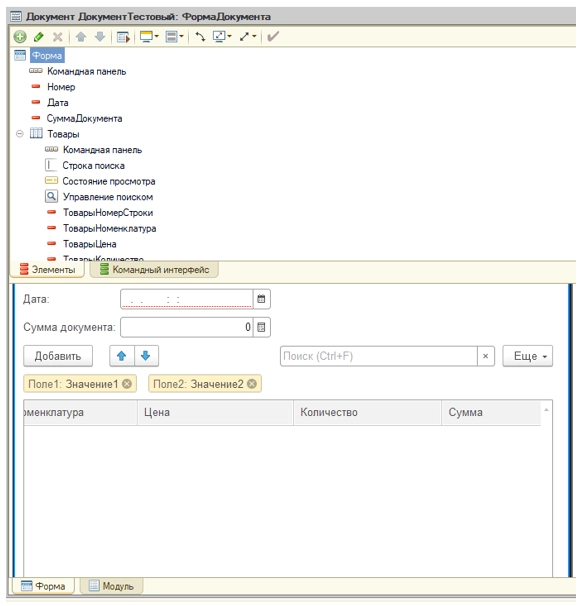Open the Еще dropdown menu

[x=528, y=356]
